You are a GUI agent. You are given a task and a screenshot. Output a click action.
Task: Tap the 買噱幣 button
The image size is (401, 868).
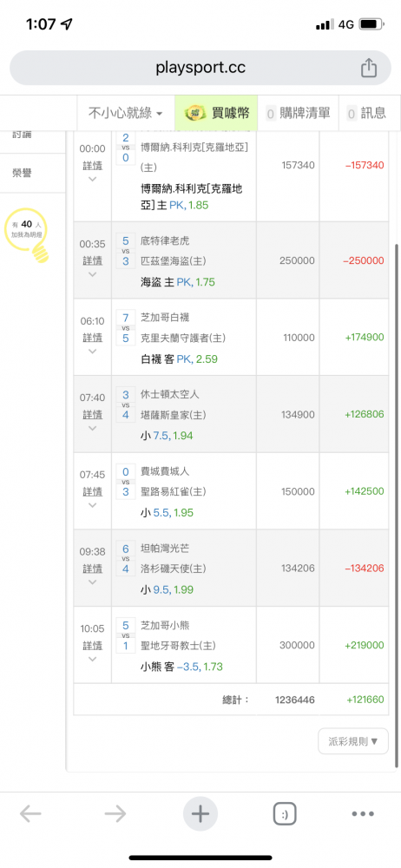click(x=216, y=114)
